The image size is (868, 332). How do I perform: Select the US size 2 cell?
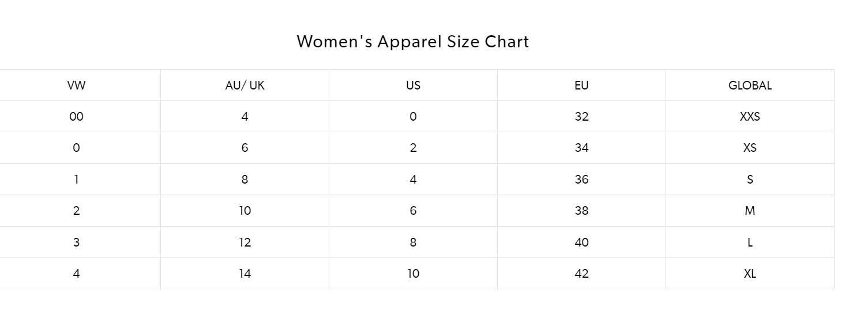pos(413,148)
